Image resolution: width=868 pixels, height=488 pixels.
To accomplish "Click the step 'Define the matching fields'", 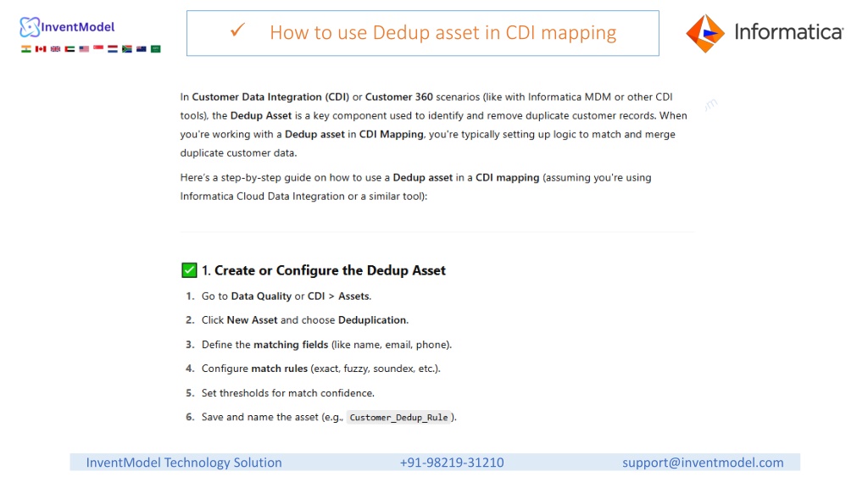I will click(x=326, y=344).
